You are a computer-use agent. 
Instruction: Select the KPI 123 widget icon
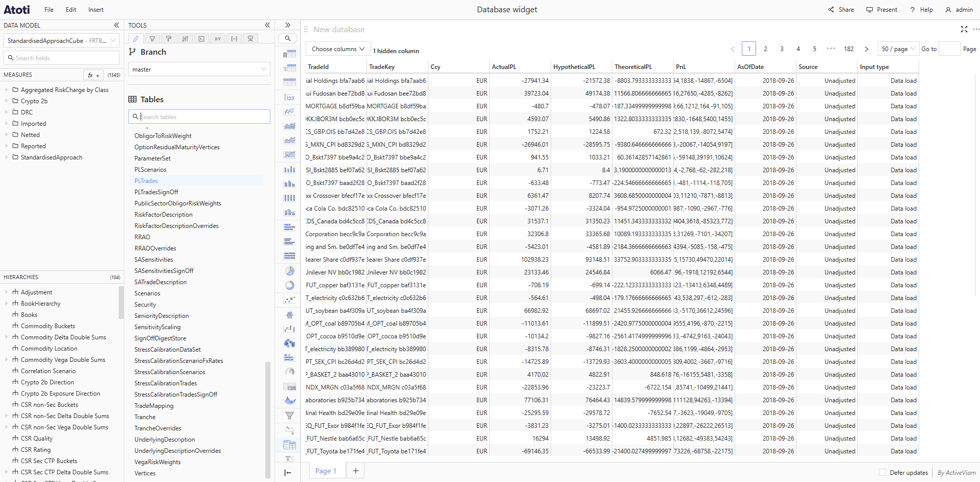coord(289,97)
